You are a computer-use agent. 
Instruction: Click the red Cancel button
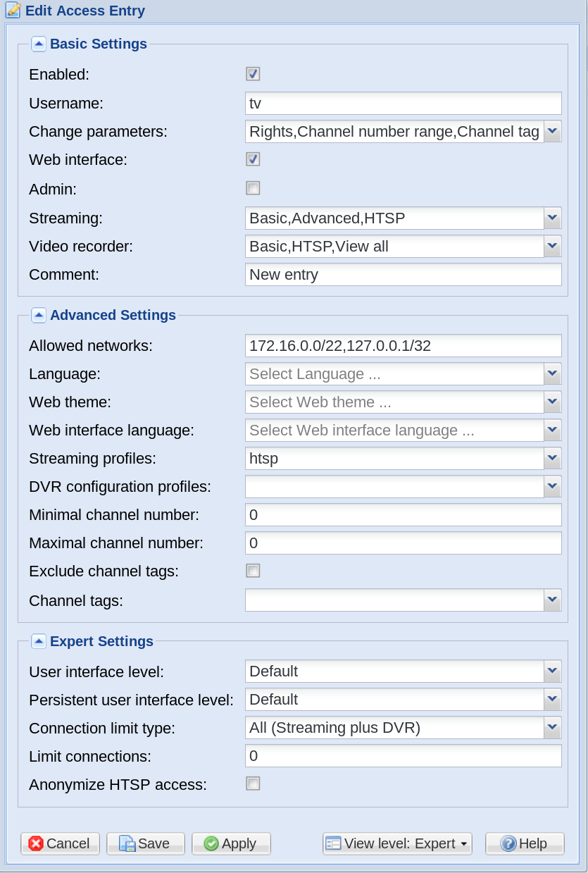coord(60,843)
